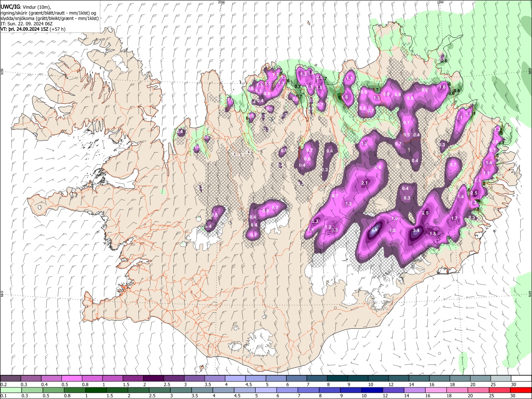
Task: Click the '3.4' precipitation value on map
Action: [x=417, y=230]
